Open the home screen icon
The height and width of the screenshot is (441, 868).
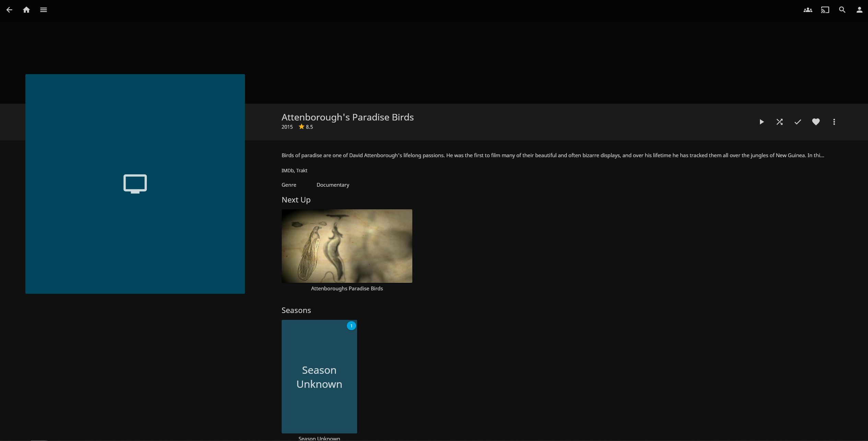click(26, 10)
